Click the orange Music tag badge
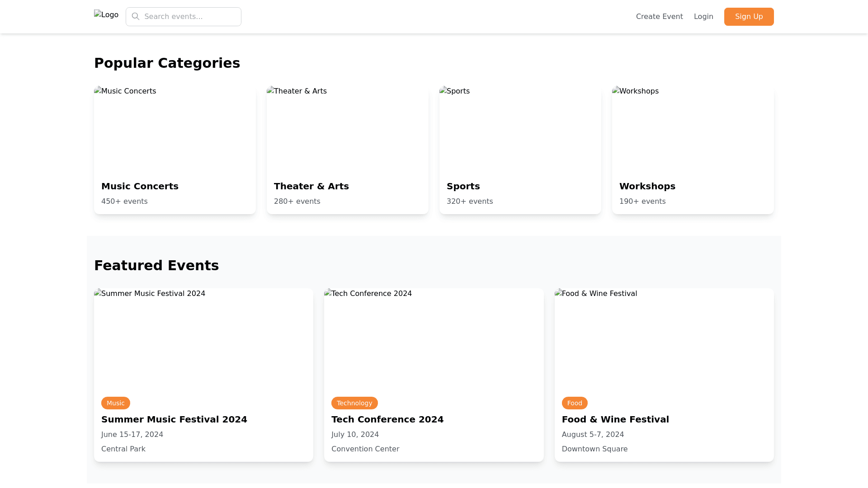This screenshot has width=868, height=488. [115, 403]
